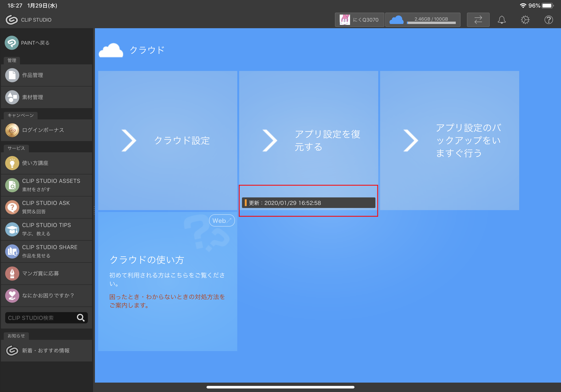Select the 素材管理 menu label

[33, 97]
